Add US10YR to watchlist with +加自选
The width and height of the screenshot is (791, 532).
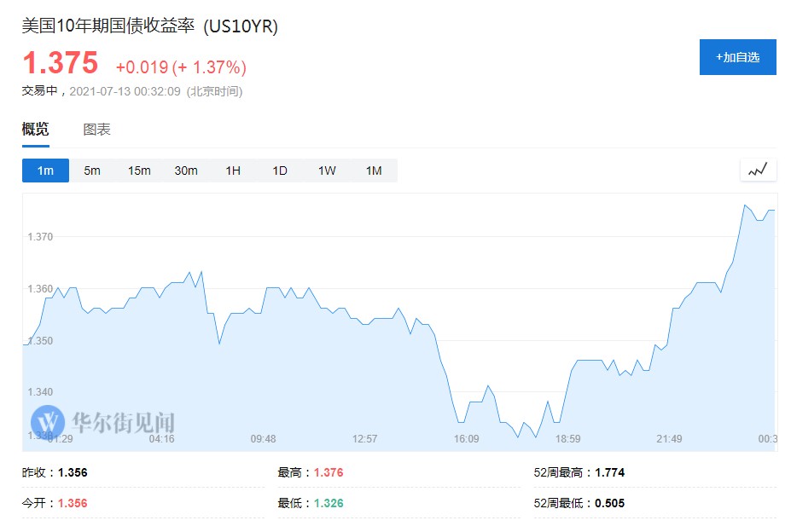(x=737, y=57)
